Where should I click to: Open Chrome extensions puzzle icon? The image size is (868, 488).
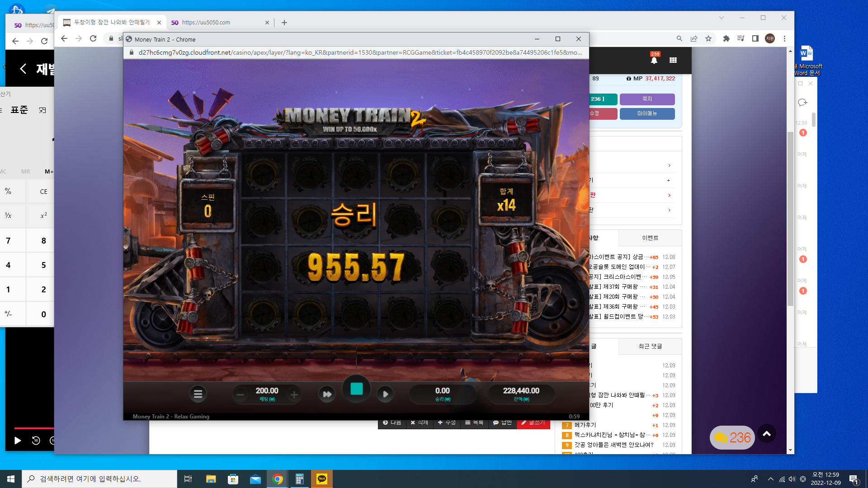click(x=726, y=39)
